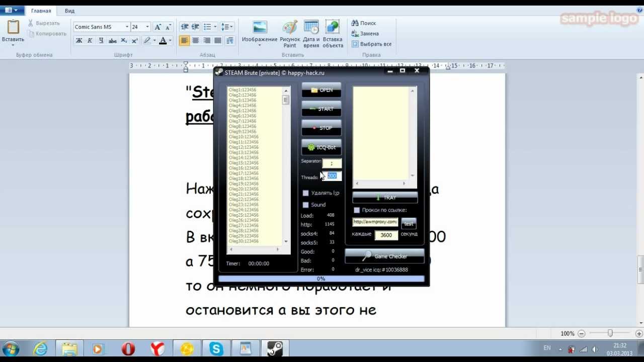Toggle the Удалять l;p checkbox

coord(305,193)
